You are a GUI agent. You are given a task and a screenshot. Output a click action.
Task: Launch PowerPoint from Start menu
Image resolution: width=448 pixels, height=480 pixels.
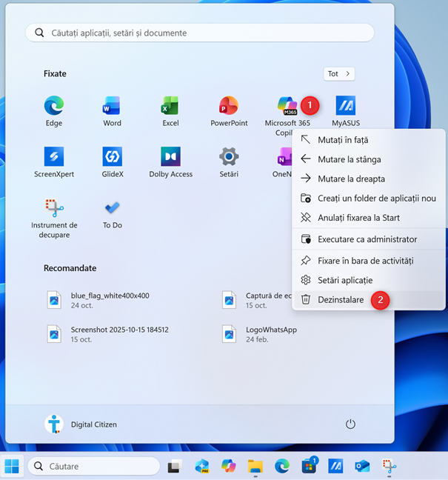point(229,111)
